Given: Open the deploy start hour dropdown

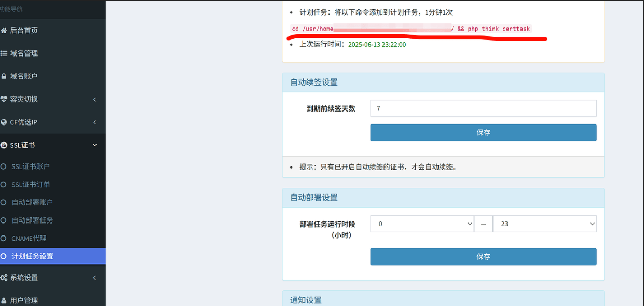Looking at the screenshot, I should tap(421, 224).
